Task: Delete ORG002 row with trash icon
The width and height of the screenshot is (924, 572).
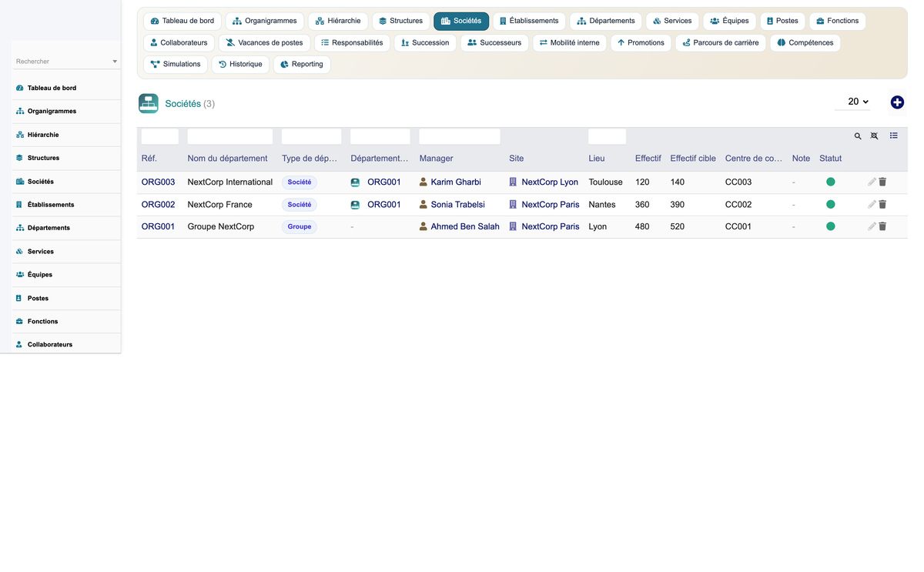Action: (x=883, y=205)
